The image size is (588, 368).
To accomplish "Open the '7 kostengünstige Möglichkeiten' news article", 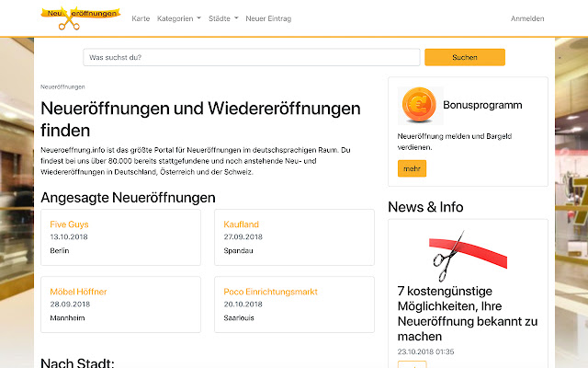I will pyautogui.click(x=468, y=314).
